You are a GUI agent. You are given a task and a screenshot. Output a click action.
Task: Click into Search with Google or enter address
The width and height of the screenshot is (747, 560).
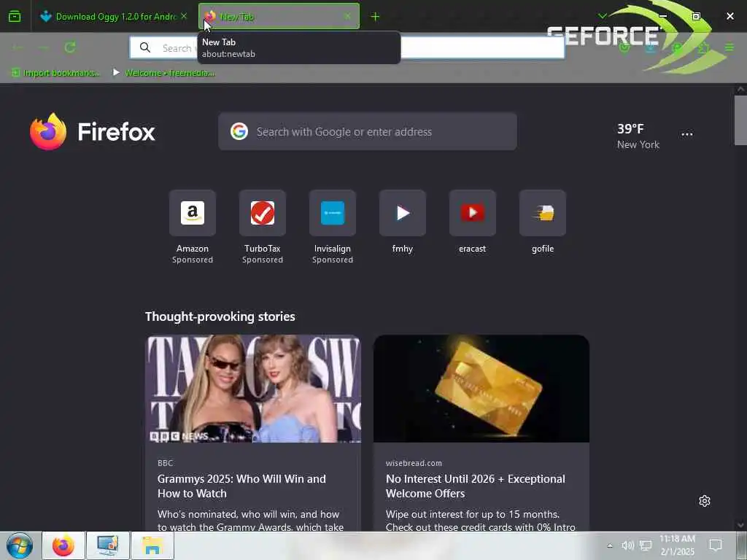pyautogui.click(x=368, y=131)
